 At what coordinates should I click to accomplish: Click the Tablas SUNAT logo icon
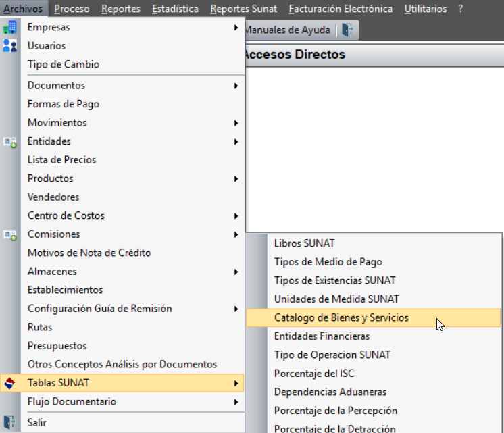coord(9,383)
